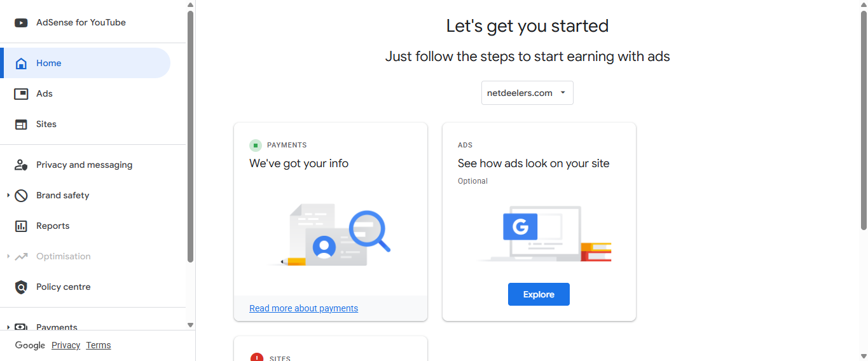The width and height of the screenshot is (868, 361).
Task: Click the AdSense for YouTube play icon
Action: tap(21, 23)
